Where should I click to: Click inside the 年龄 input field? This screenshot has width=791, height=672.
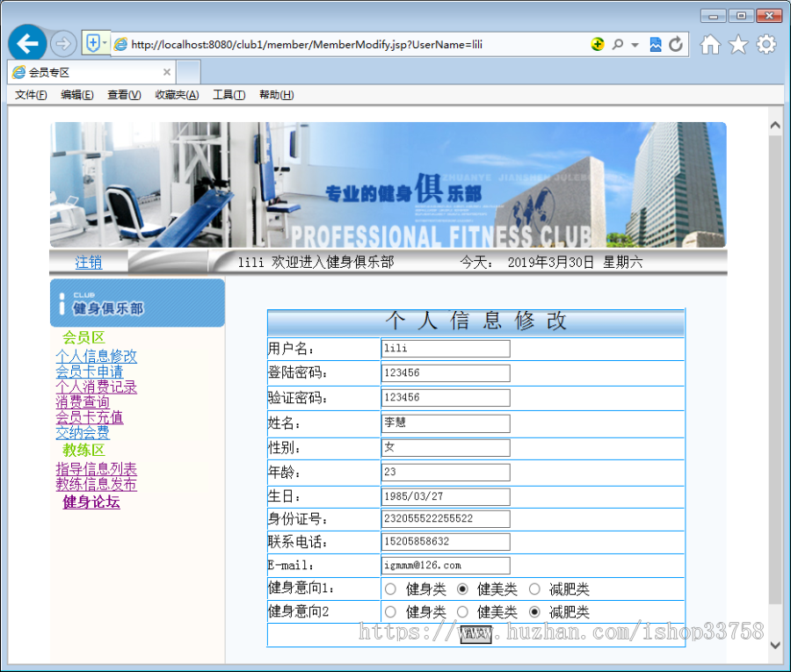[x=445, y=472]
